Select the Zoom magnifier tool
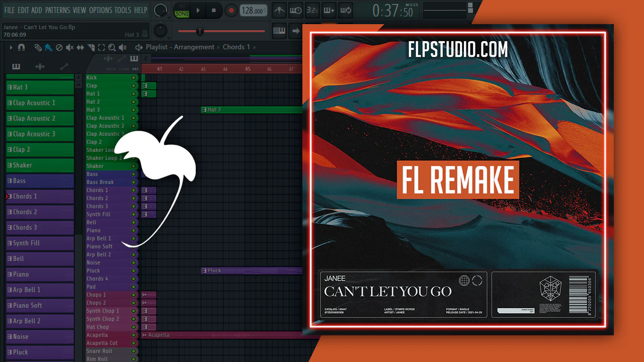644x362 pixels. (x=112, y=47)
